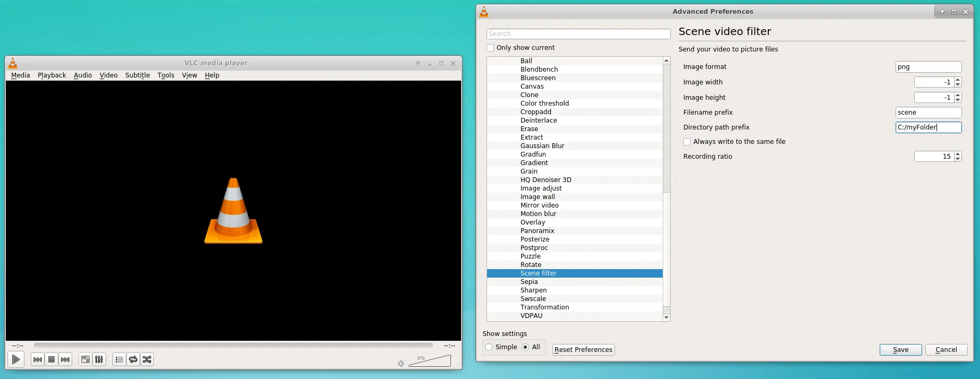Click the VLC cone icon in the Advanced Preferences title bar
This screenshot has width=980, height=379.
(x=484, y=12)
